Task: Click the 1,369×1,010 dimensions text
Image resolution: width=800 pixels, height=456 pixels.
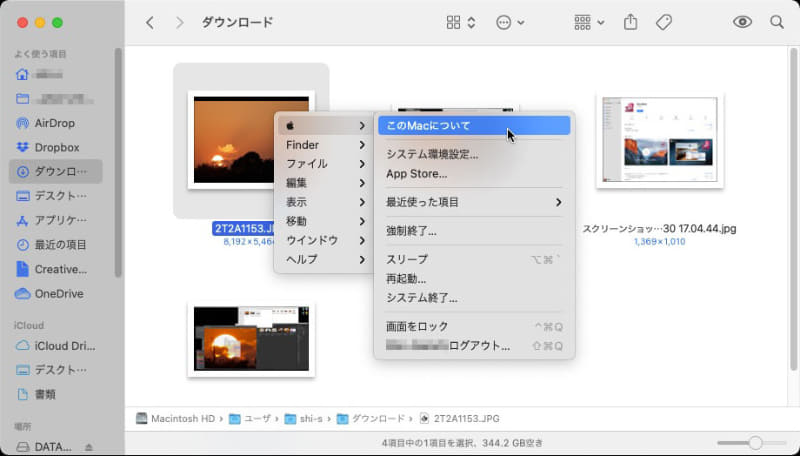Action: [x=659, y=242]
